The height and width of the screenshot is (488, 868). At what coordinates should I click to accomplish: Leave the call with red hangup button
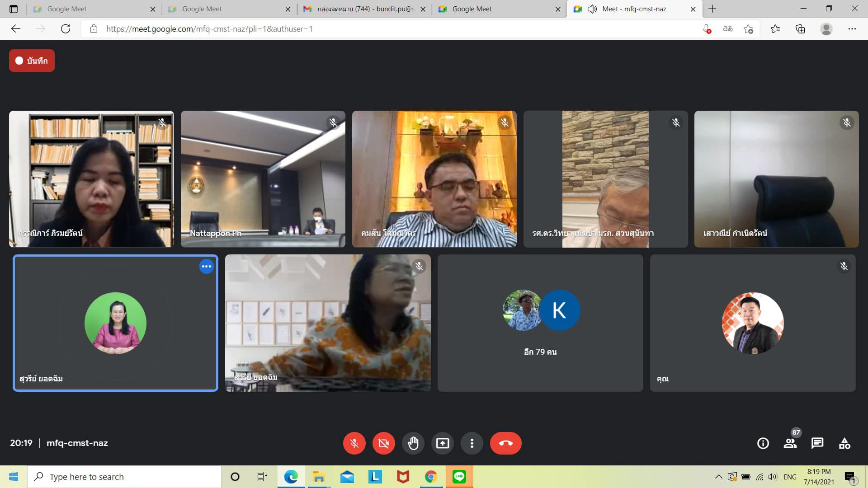(505, 443)
